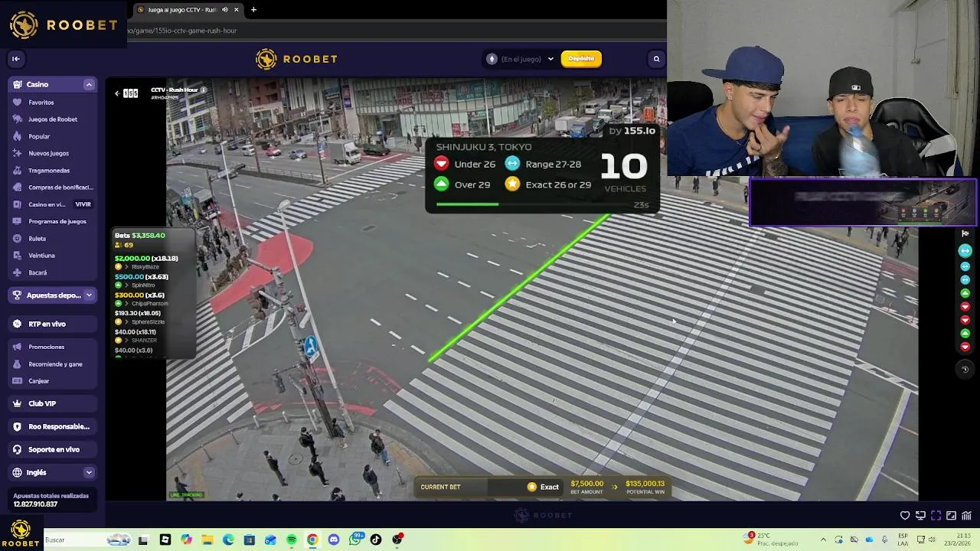
Task: Mute the browser tab audio icon
Action: 224,10
